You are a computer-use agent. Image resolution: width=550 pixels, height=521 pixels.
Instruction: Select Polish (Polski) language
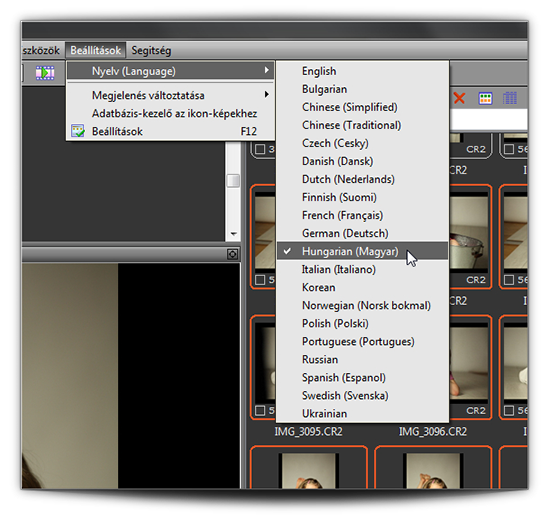coord(362,323)
